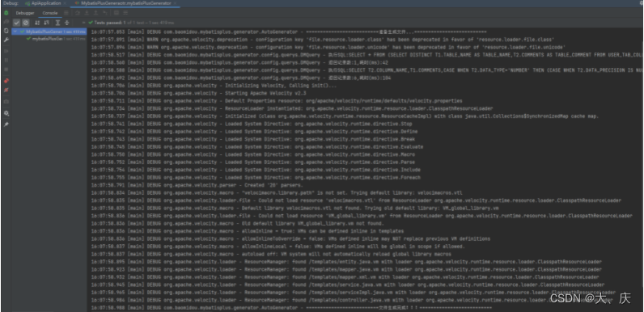644x312 pixels.
Task: Click log line 'found /templates/mapper.xml.vm'
Action: click(345, 277)
